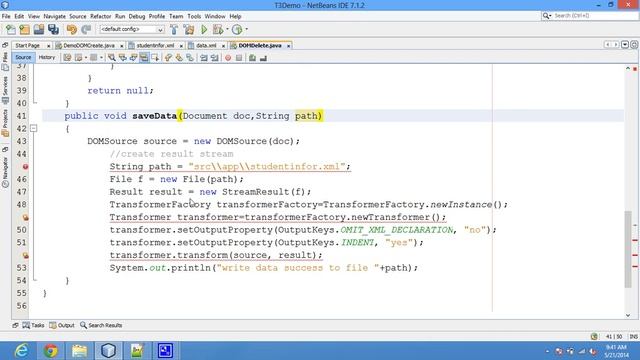Expand the Debug Project dropdown arrow
The image size is (640, 360).
click(227, 29)
